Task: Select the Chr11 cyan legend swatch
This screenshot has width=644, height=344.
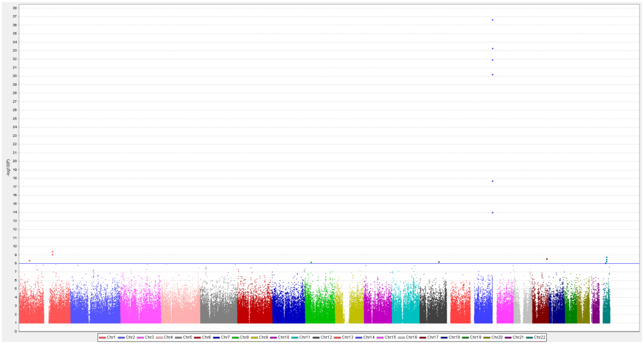Action: (294, 337)
